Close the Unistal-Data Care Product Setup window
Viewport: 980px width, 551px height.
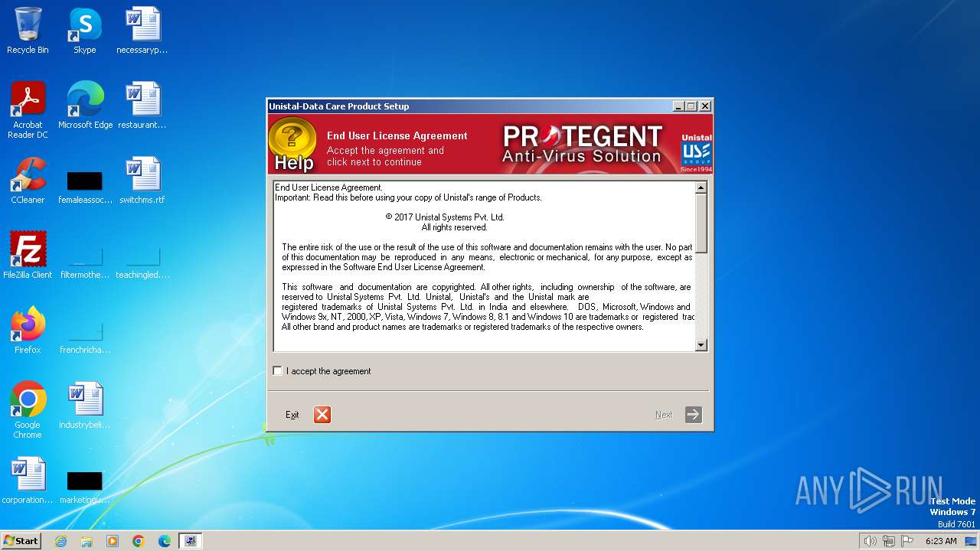pyautogui.click(x=705, y=106)
